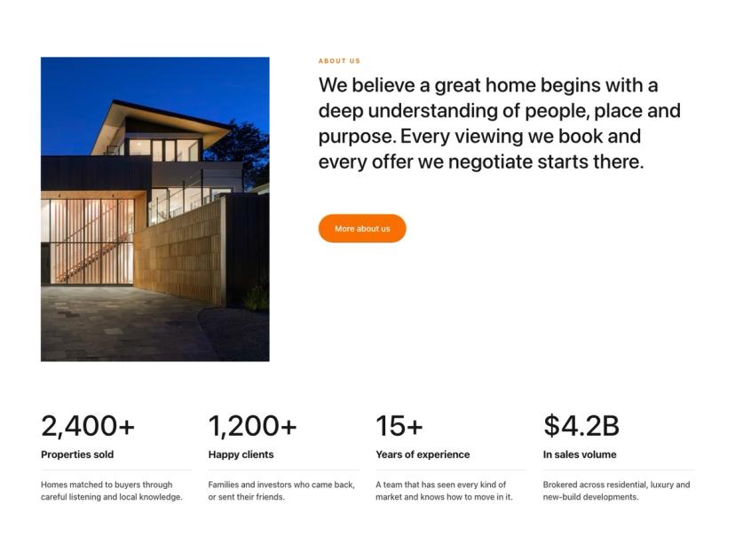Click the Homes matched to buyers description
Viewport: 735px width, 560px height.
coord(112,491)
